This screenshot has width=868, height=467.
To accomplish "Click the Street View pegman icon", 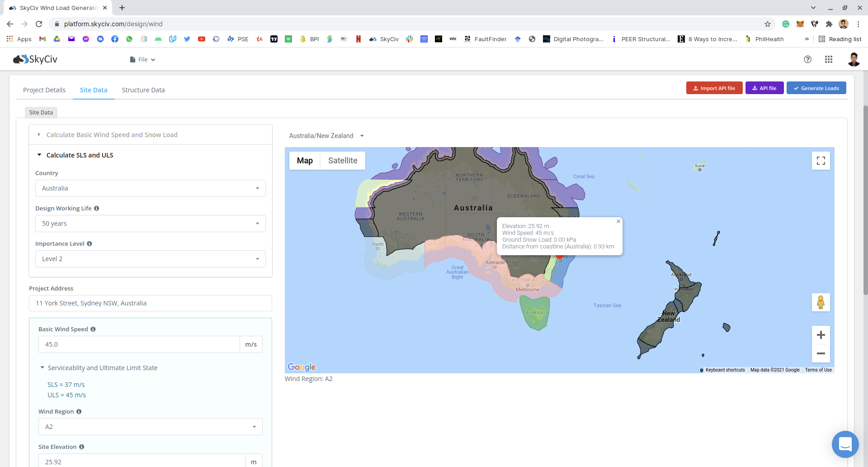I will coord(821,302).
